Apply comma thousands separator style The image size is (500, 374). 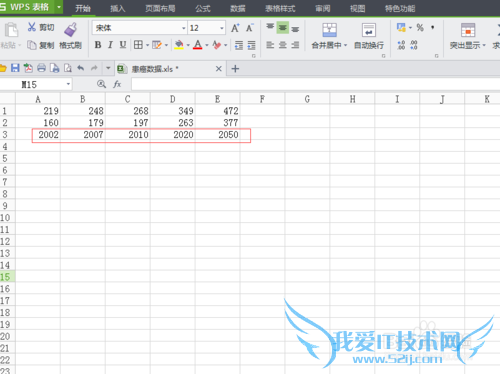tap(433, 27)
